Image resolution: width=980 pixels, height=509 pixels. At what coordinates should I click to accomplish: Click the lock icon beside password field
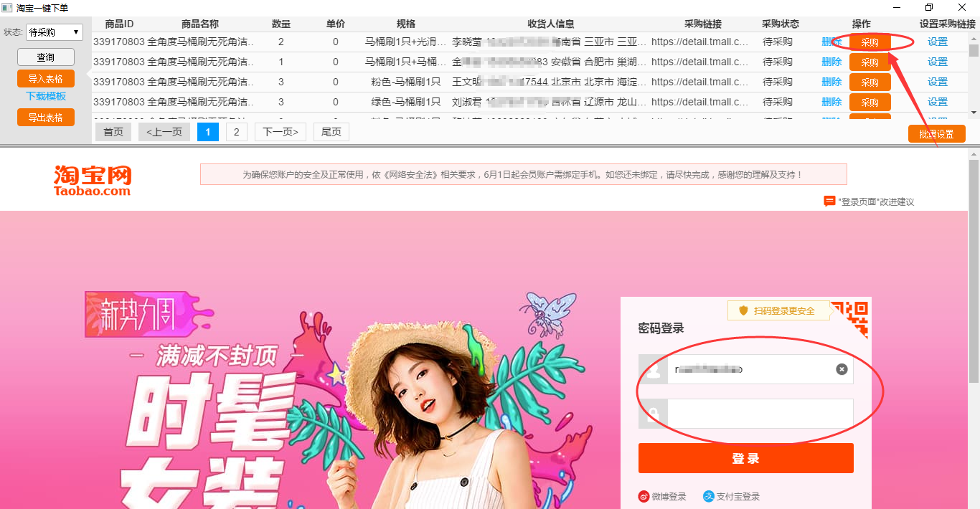(653, 414)
